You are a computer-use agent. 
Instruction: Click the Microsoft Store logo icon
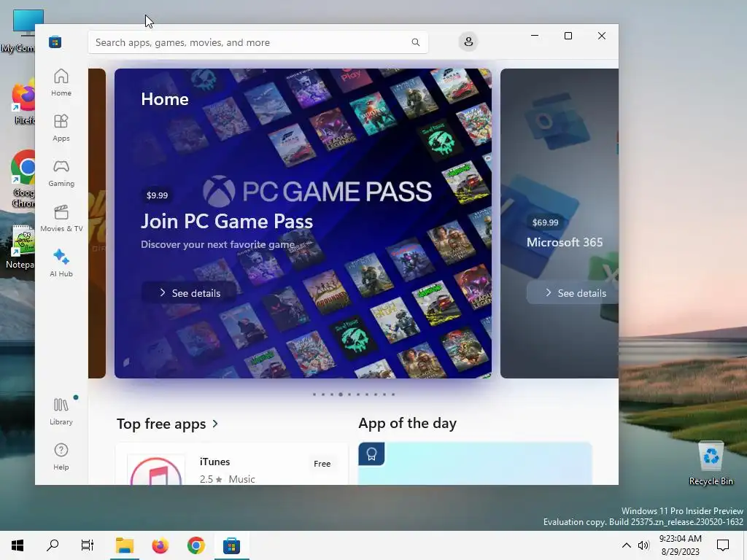click(55, 42)
